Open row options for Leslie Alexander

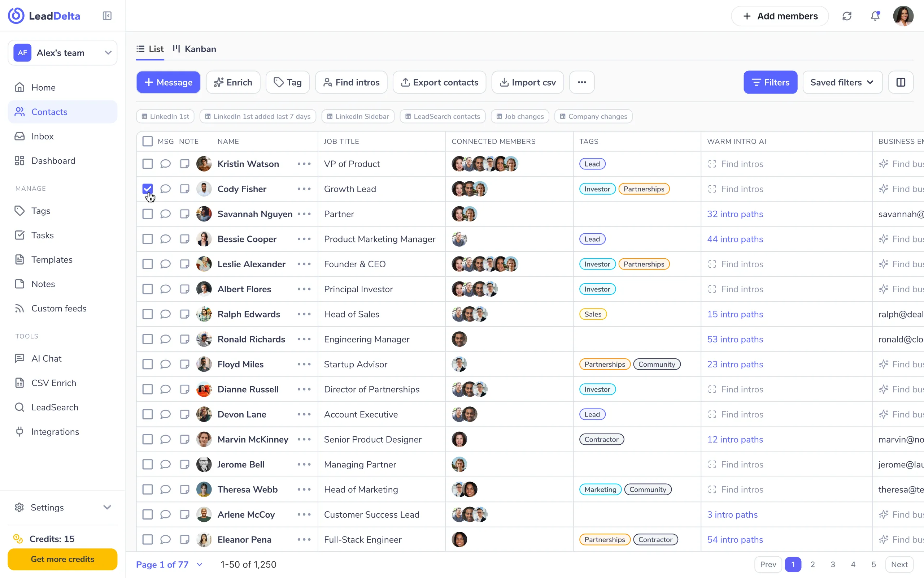click(x=304, y=264)
